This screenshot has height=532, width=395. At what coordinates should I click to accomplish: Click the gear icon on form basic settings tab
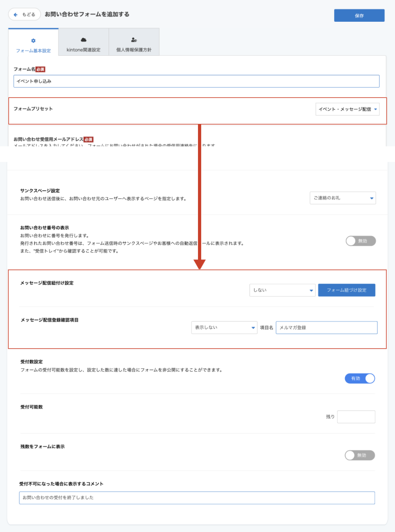point(33,41)
